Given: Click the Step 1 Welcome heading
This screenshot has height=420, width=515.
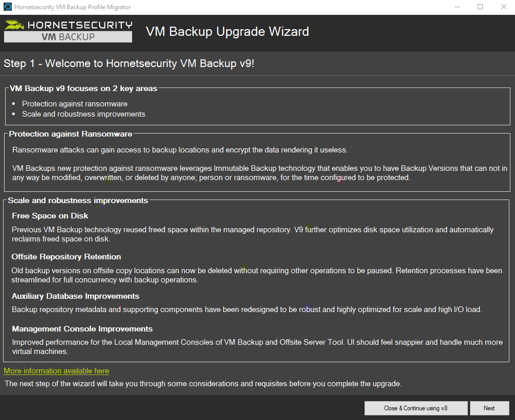Looking at the screenshot, I should click(128, 64).
